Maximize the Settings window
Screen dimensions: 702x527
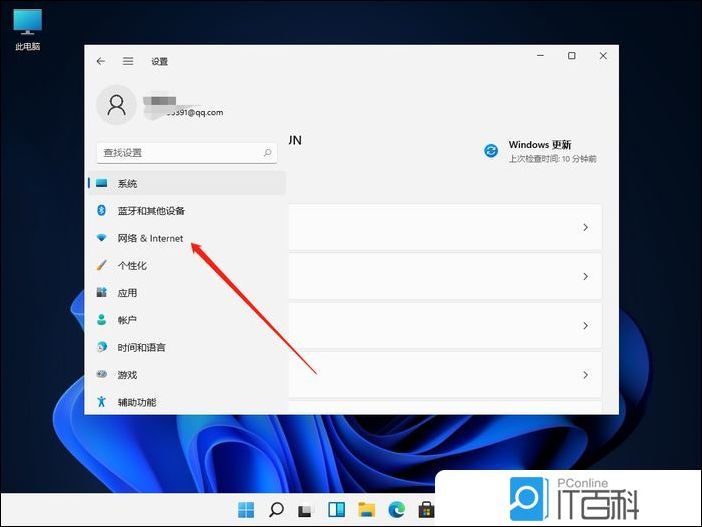coord(572,56)
